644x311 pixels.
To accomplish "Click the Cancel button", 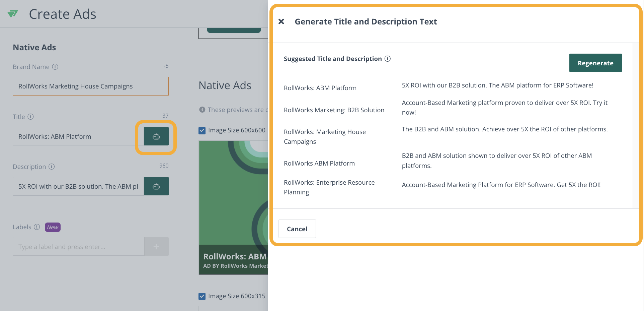I will pyautogui.click(x=297, y=229).
